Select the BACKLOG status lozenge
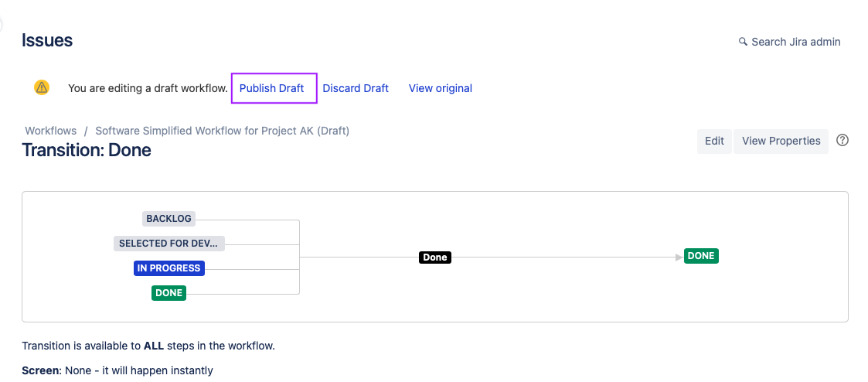 point(168,219)
